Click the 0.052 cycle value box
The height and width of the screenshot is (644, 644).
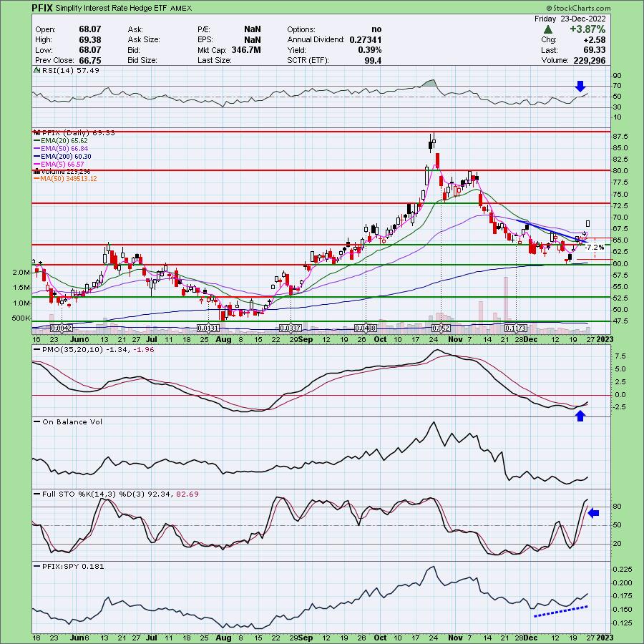click(x=441, y=328)
